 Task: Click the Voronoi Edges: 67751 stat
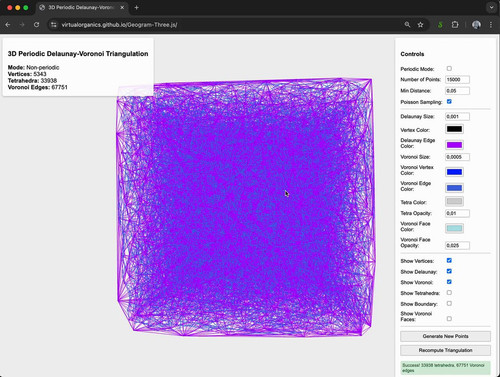(37, 87)
